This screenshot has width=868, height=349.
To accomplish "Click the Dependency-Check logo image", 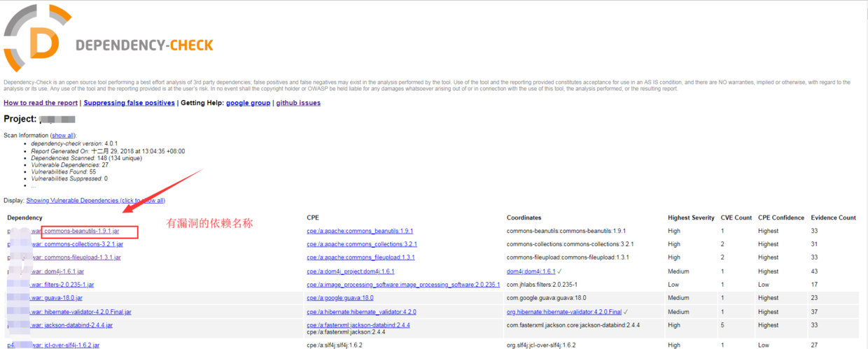I will (108, 38).
